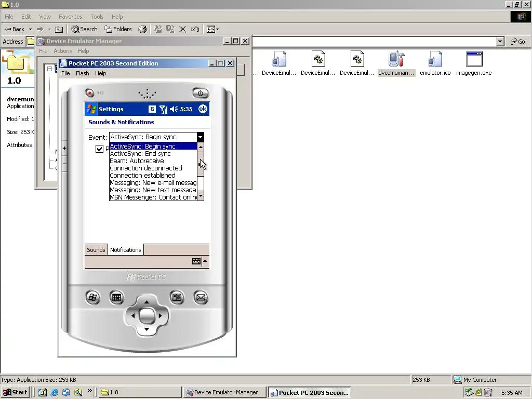Viewport: 532px width, 399px height.
Task: Click the Internet Explorer quick launch icon
Action: 54,392
